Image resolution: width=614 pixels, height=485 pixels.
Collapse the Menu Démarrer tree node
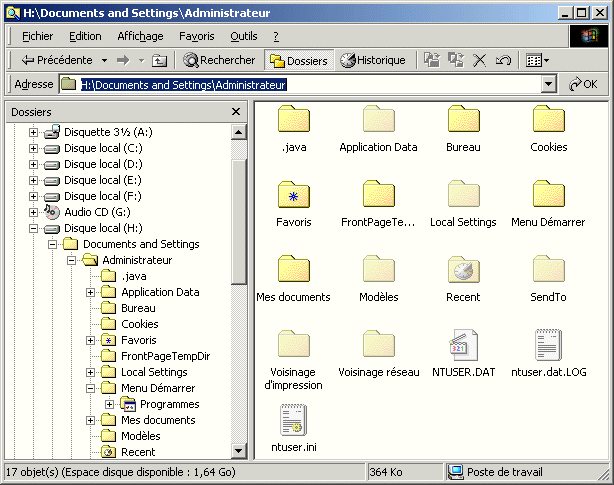tap(91, 388)
